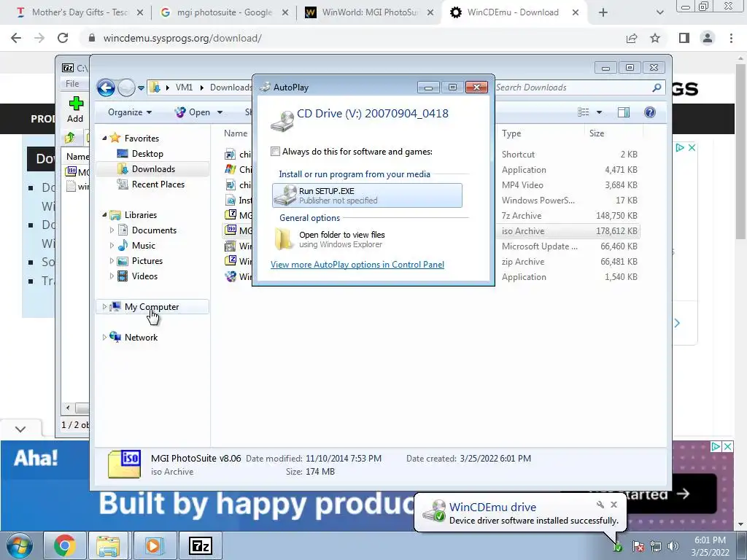
Task: Go up one folder in 7-Zip window
Action: (x=69, y=138)
